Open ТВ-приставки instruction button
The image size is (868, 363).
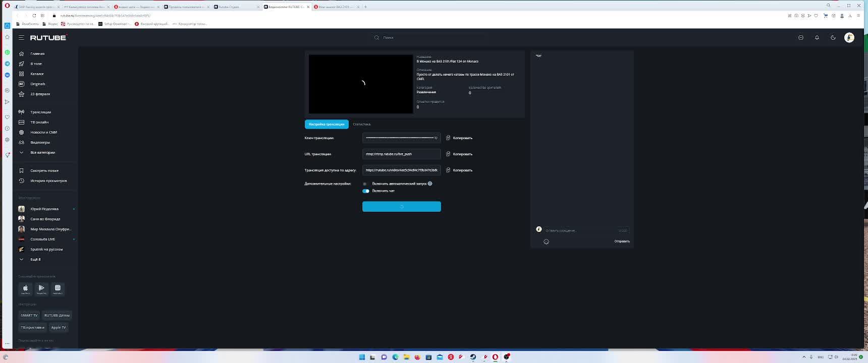[33, 327]
